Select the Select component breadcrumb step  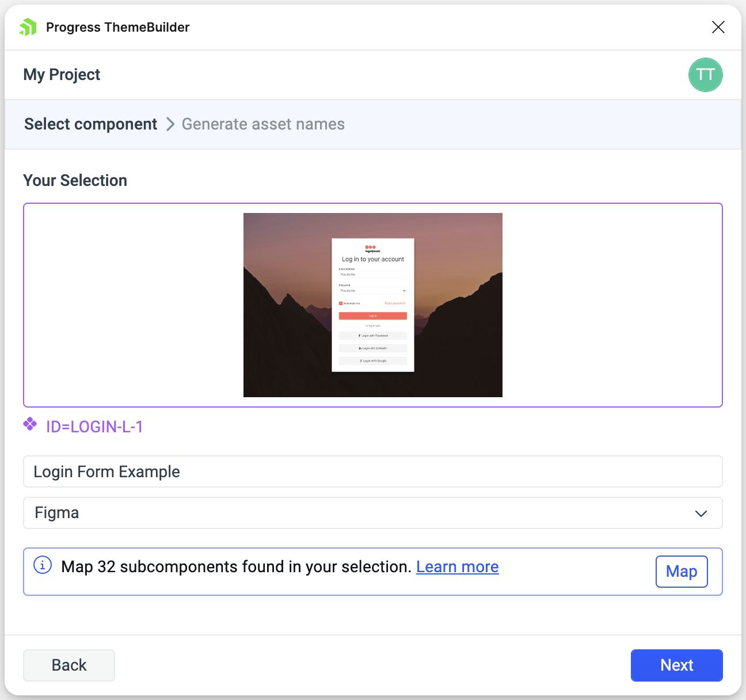point(90,124)
